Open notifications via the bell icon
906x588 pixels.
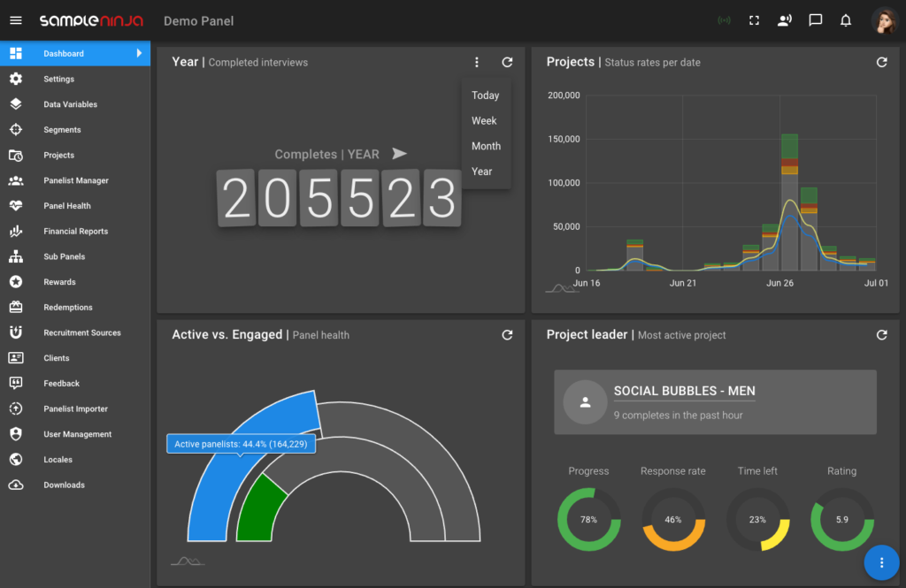click(x=845, y=20)
